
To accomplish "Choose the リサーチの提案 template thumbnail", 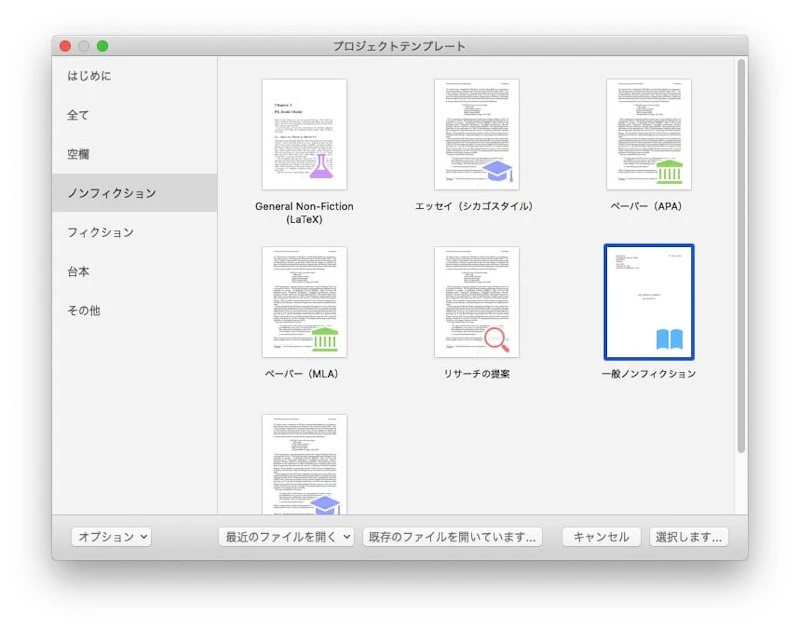I will click(x=477, y=302).
